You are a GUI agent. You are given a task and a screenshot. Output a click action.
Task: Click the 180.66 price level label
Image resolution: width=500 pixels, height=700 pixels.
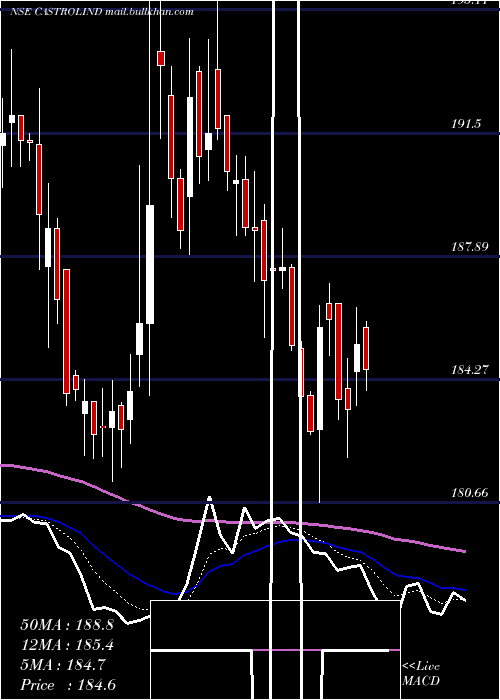(x=469, y=493)
